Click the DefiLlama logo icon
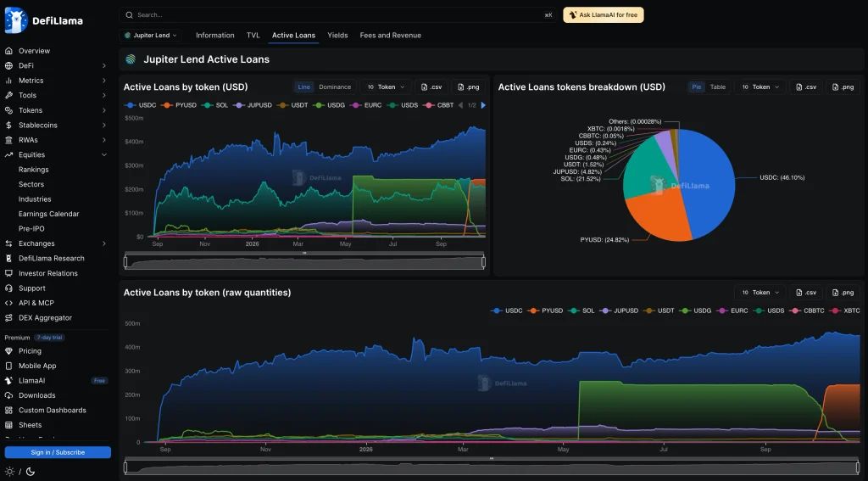 tap(16, 20)
